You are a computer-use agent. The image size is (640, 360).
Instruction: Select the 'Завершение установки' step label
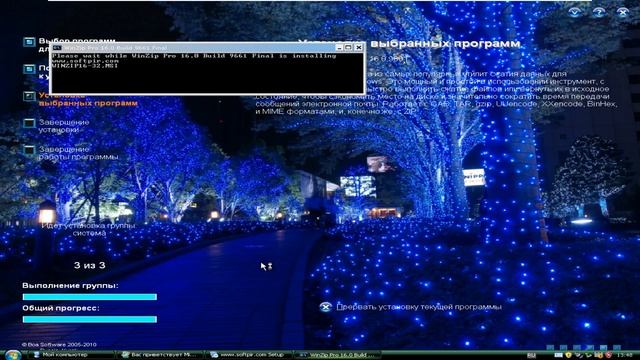(64, 126)
